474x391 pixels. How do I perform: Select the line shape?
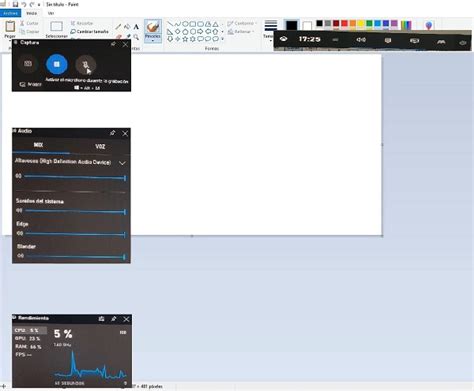click(170, 24)
